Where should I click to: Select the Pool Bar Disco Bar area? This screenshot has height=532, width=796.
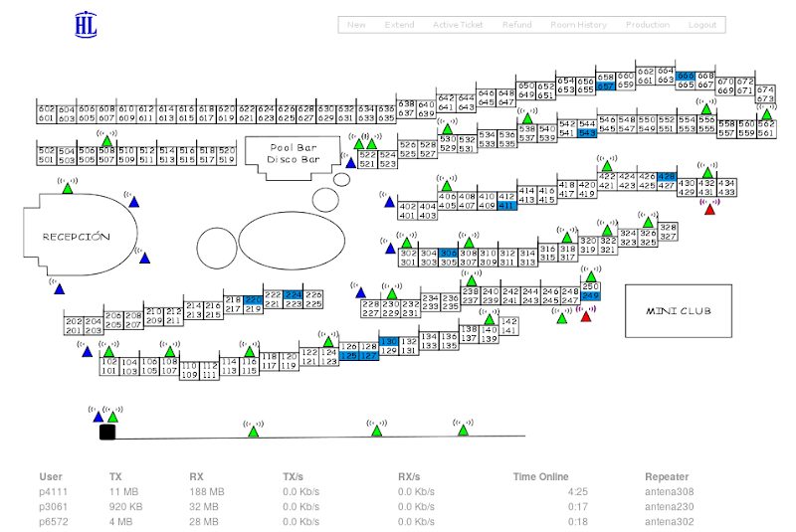[295, 152]
